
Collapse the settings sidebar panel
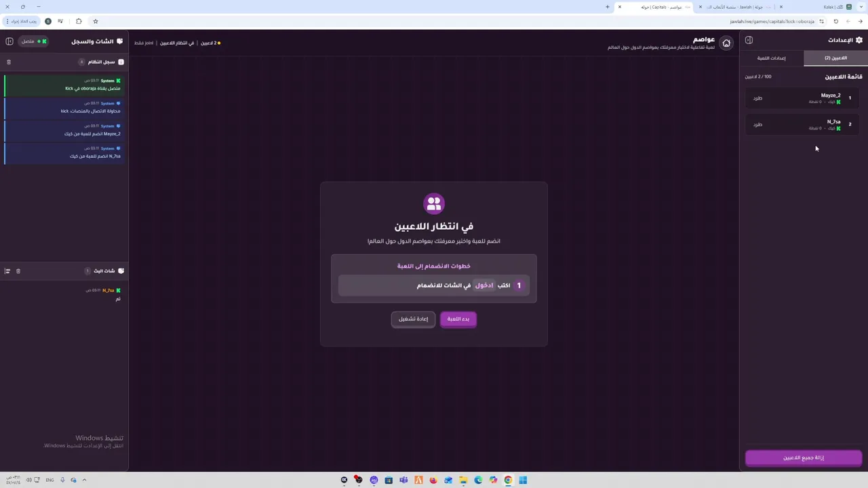pyautogui.click(x=749, y=40)
